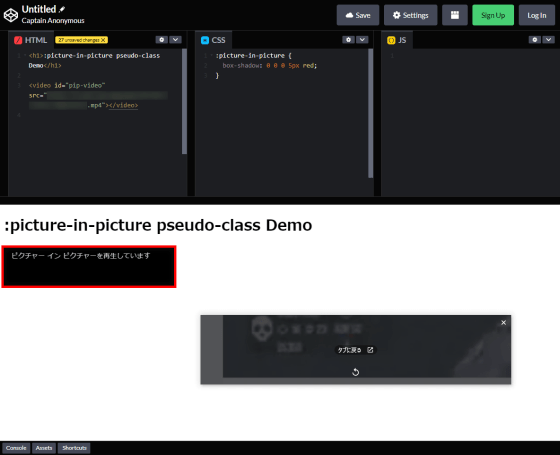Open CSS editor gear settings
This screenshot has width=560, height=455.
(x=348, y=40)
